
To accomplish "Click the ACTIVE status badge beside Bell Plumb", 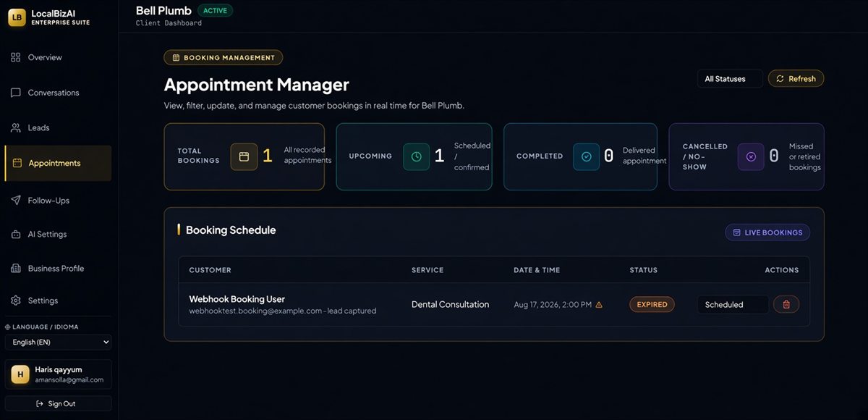I will tap(215, 11).
